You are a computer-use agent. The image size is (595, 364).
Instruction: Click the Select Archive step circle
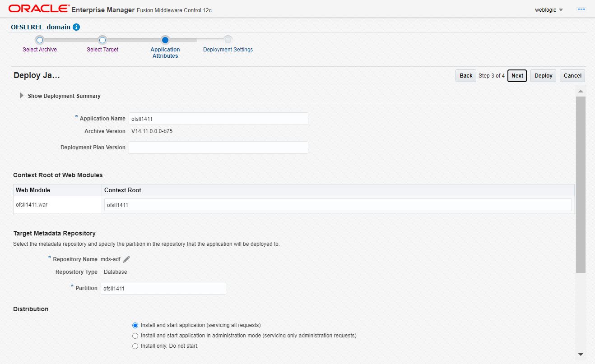(x=40, y=40)
